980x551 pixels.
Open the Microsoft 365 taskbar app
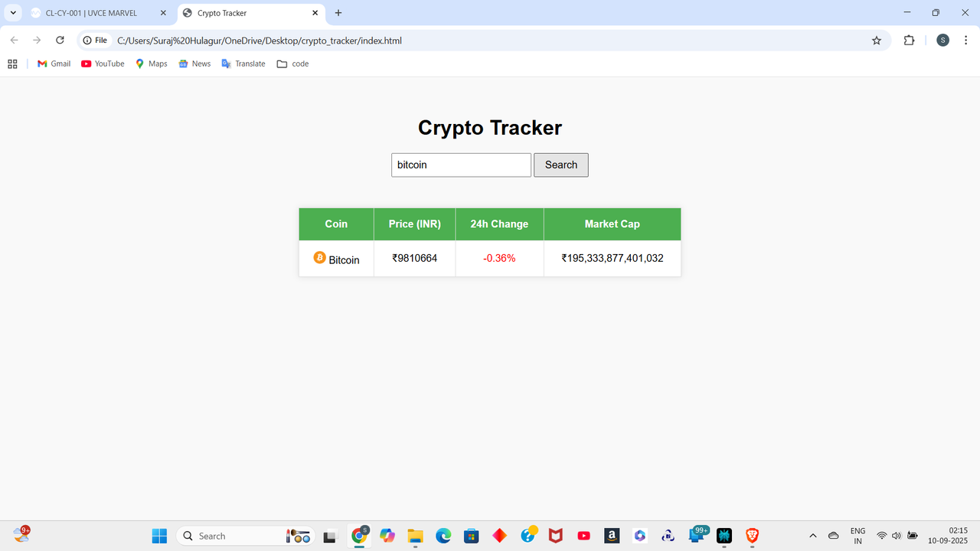640,536
